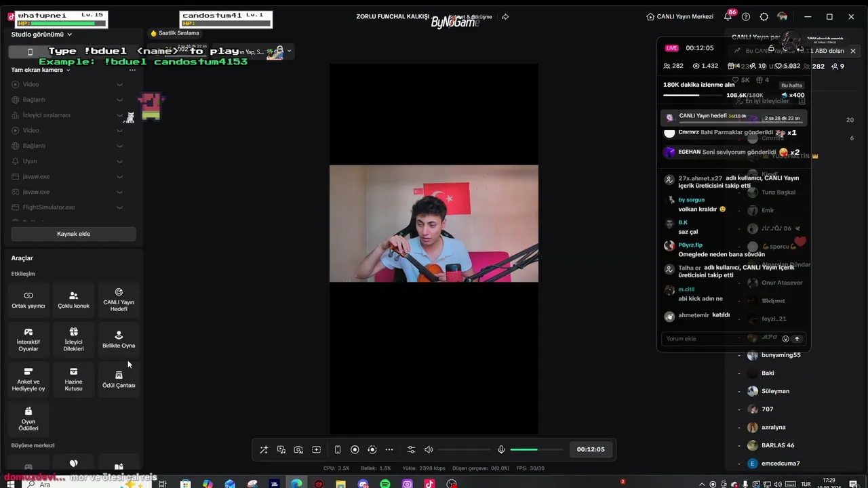Select the FlightSimulator.exe source row
The image size is (868, 488).
point(68,207)
